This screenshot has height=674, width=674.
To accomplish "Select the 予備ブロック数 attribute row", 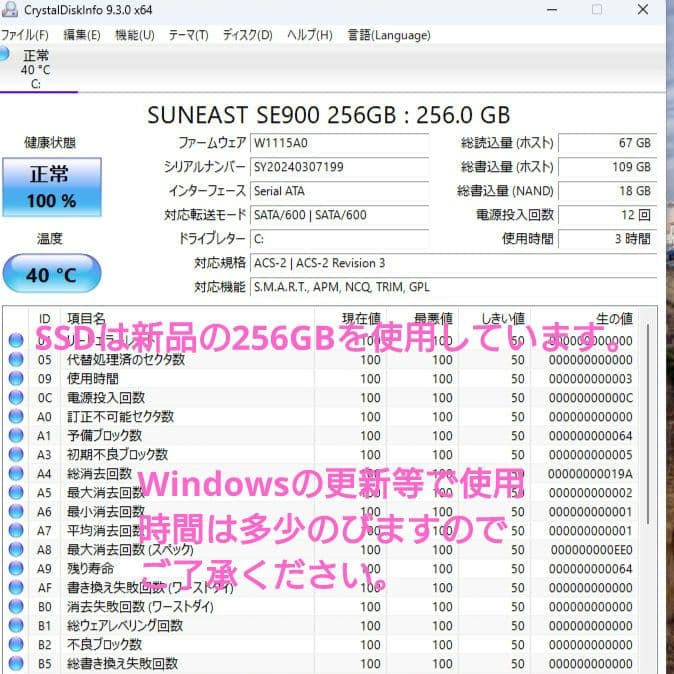I will point(320,435).
